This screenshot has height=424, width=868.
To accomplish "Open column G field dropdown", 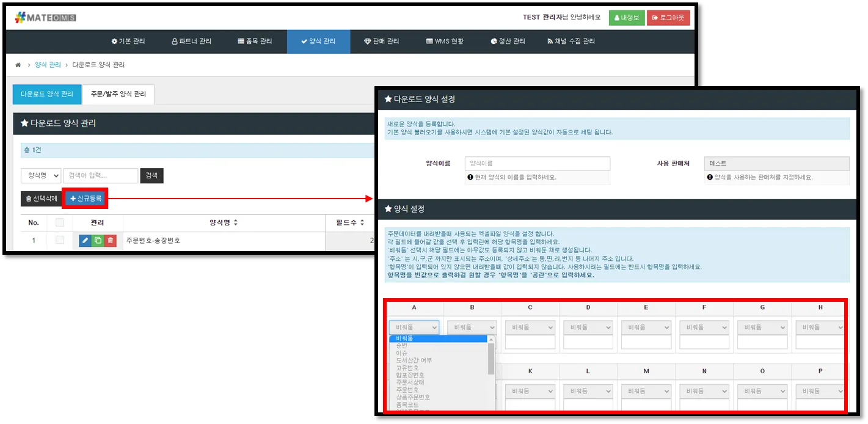I will click(762, 327).
